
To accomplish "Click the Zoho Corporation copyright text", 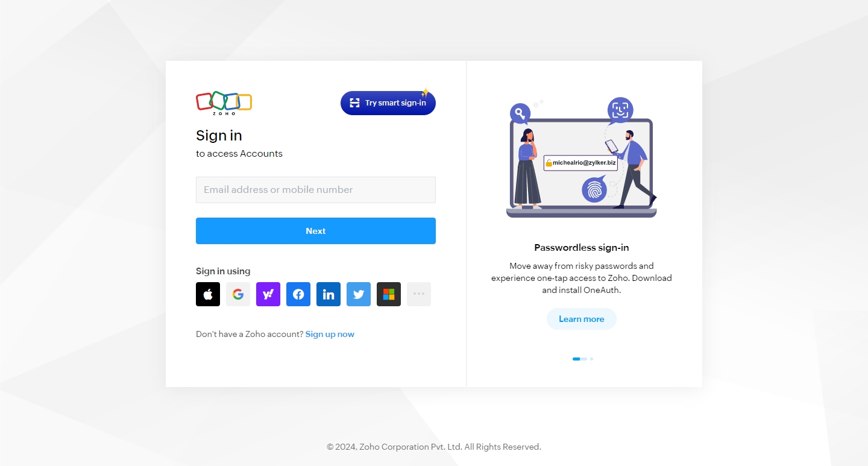I will click(434, 447).
